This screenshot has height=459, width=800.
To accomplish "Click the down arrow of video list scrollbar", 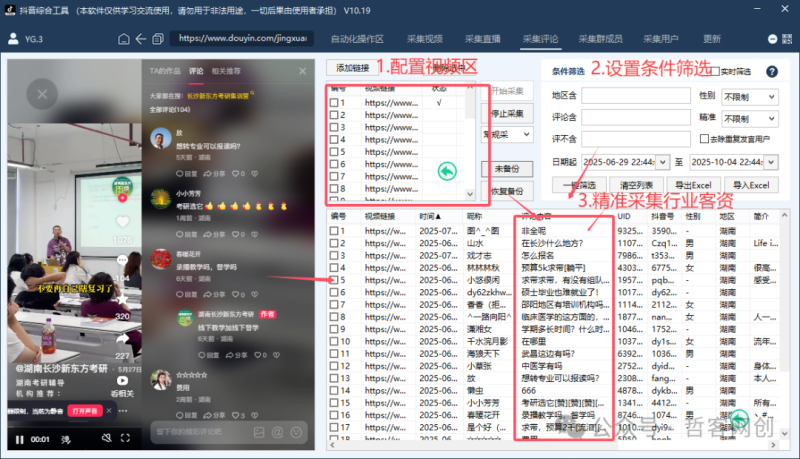I will [x=470, y=194].
